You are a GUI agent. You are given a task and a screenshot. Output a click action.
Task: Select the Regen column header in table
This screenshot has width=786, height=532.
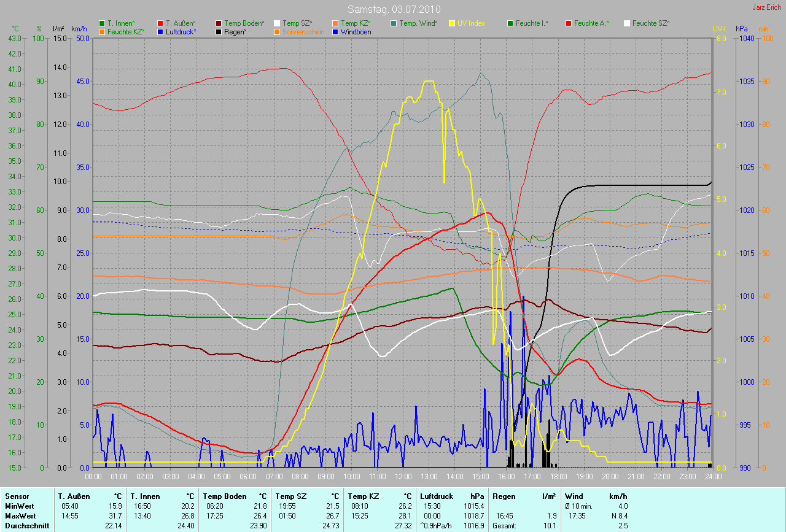coord(504,496)
